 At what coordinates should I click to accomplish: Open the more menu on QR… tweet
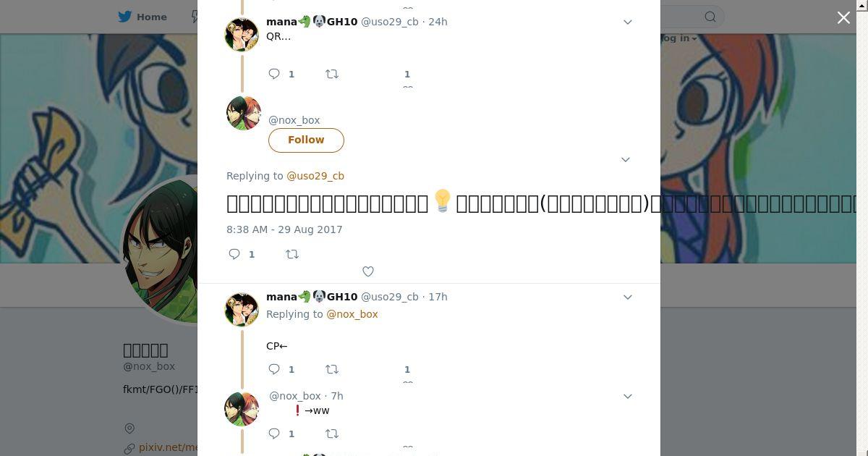628,22
